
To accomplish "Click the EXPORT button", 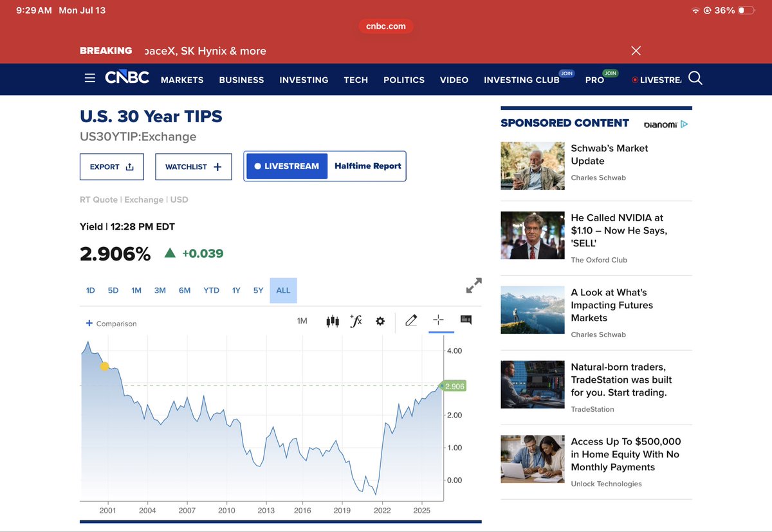I will pos(112,167).
